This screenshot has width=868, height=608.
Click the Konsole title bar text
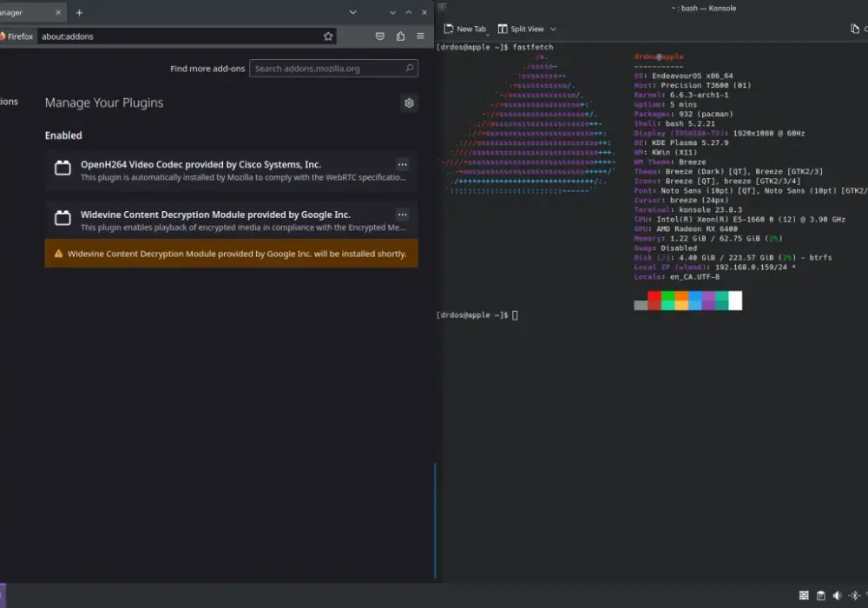[704, 9]
